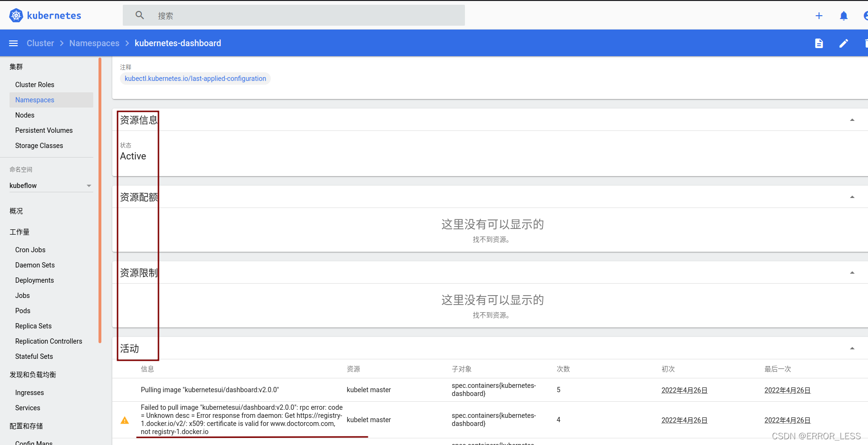Click first-seen date in Pulling image row
The image size is (868, 445).
point(684,390)
